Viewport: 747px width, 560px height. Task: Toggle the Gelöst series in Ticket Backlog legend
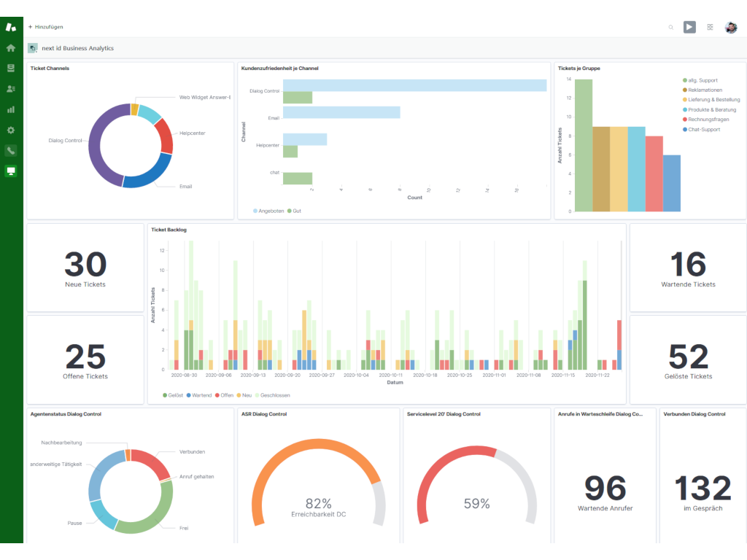click(x=173, y=395)
